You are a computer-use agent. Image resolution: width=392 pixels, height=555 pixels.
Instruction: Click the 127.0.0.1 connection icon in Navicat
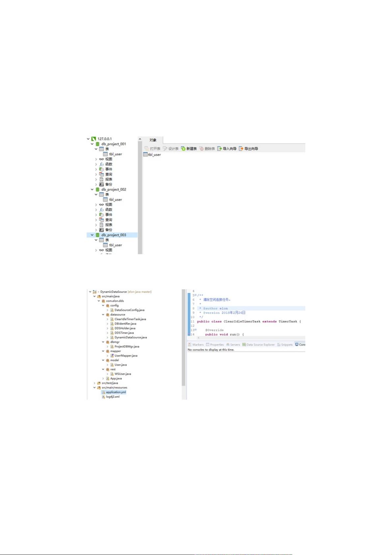pos(94,139)
